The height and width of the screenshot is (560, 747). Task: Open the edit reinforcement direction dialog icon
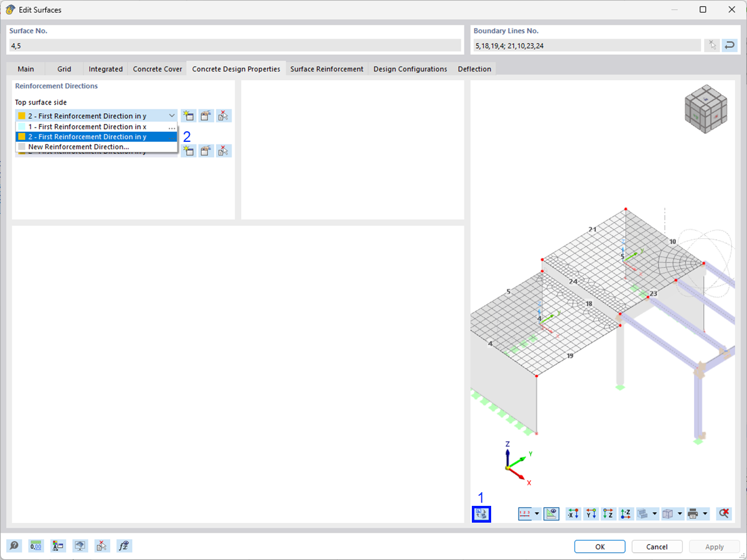pos(205,115)
